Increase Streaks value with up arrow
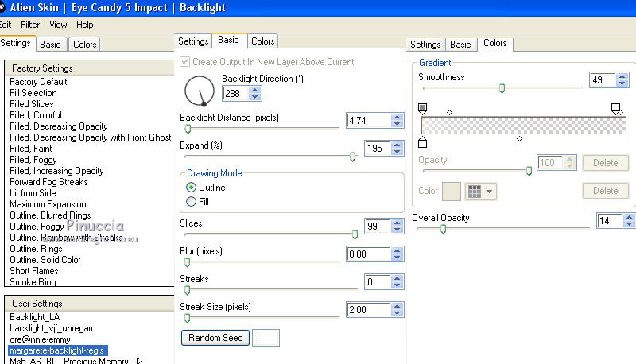 point(397,278)
